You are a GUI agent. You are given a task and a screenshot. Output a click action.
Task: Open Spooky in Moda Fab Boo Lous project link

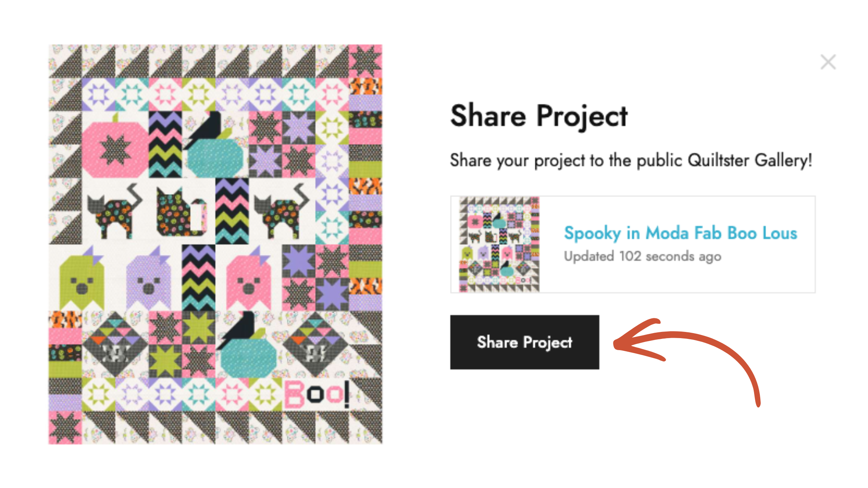click(x=681, y=233)
